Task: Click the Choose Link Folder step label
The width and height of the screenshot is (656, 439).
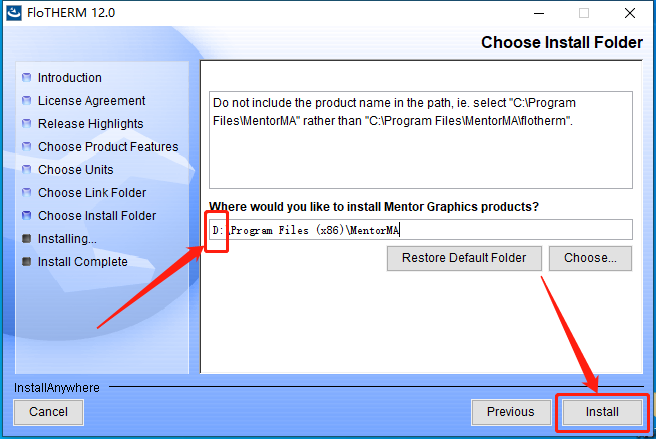Action: tap(92, 193)
